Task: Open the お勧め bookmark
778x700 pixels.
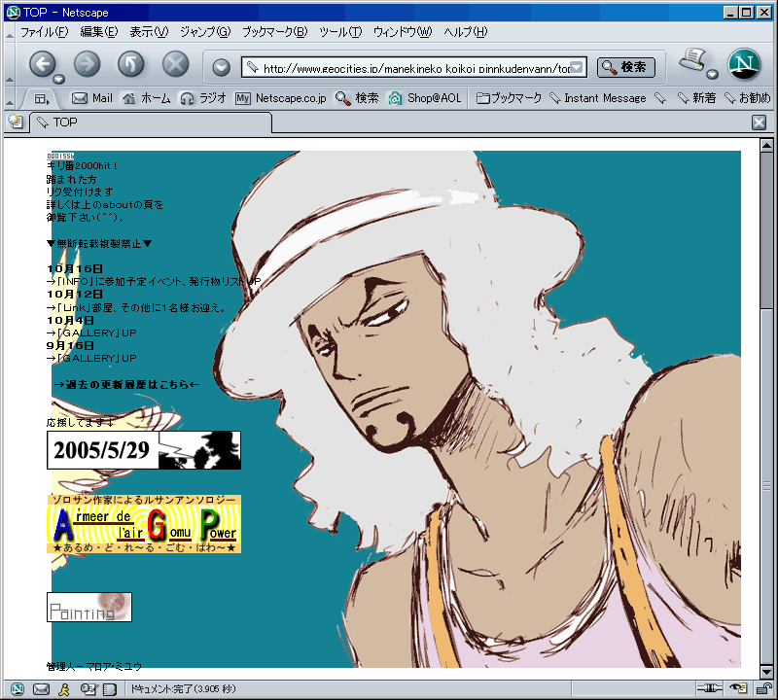Action: pos(747,98)
